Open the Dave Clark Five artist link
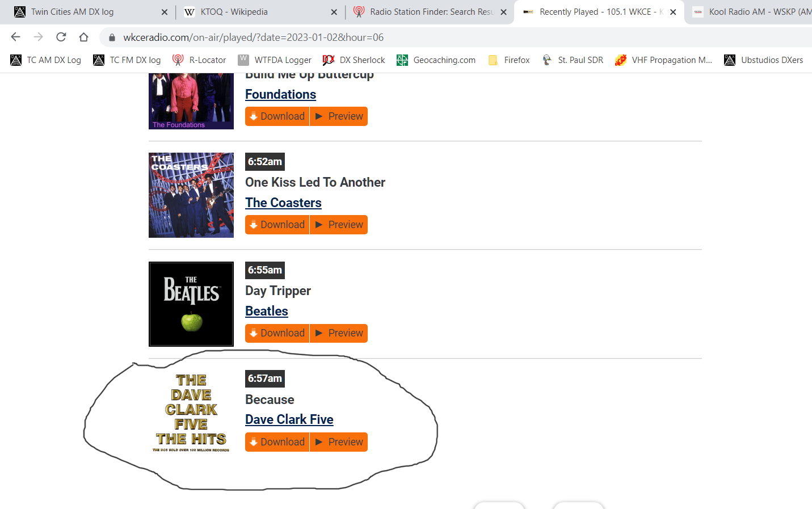Viewport: 812px width, 509px height. [289, 419]
